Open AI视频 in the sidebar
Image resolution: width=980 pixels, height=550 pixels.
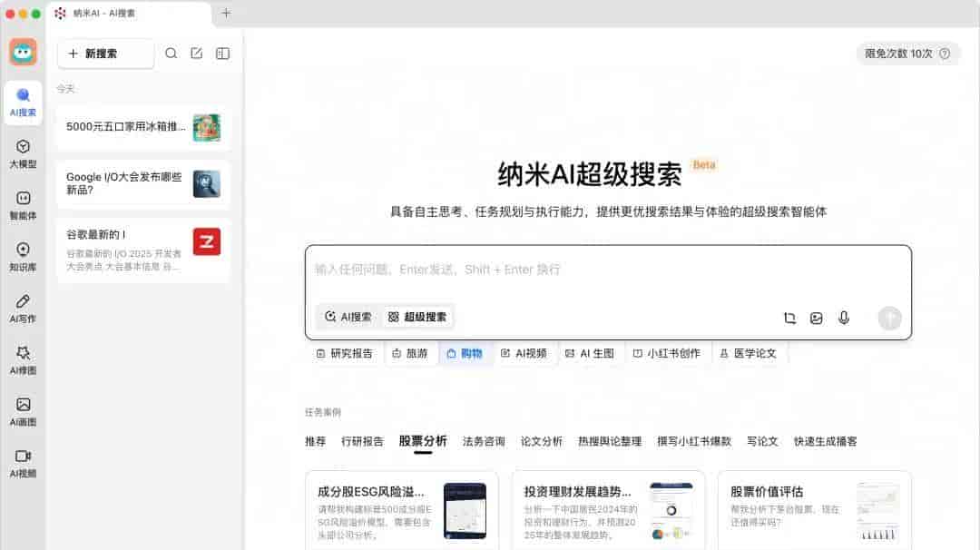pos(23,464)
